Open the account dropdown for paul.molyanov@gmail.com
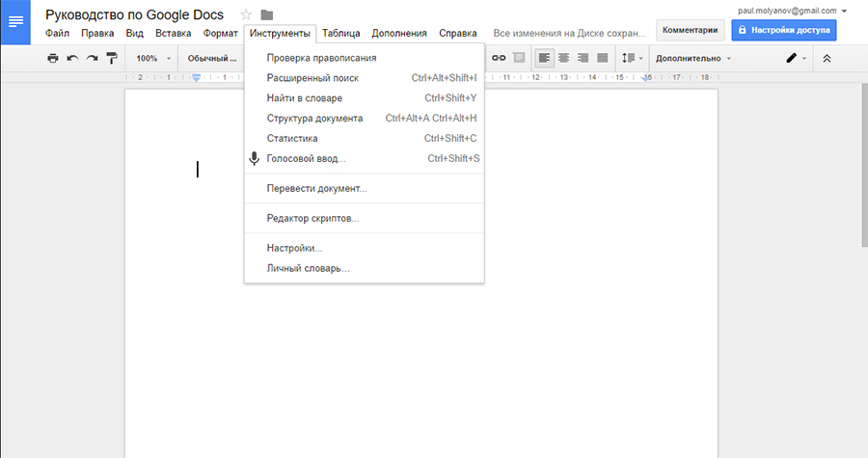Image resolution: width=868 pixels, height=458 pixels. click(792, 11)
